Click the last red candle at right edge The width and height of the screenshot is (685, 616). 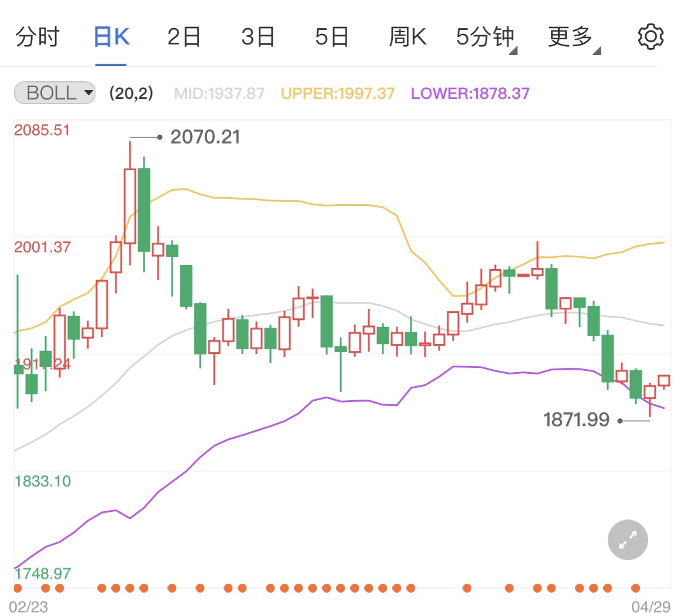coord(664,381)
